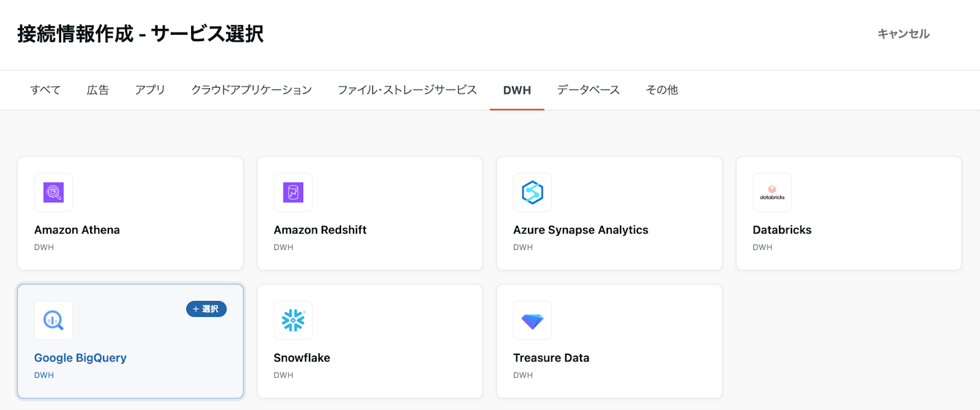Click the Snowflake snowflake icon
Screen dimensions: 980x410
293,320
